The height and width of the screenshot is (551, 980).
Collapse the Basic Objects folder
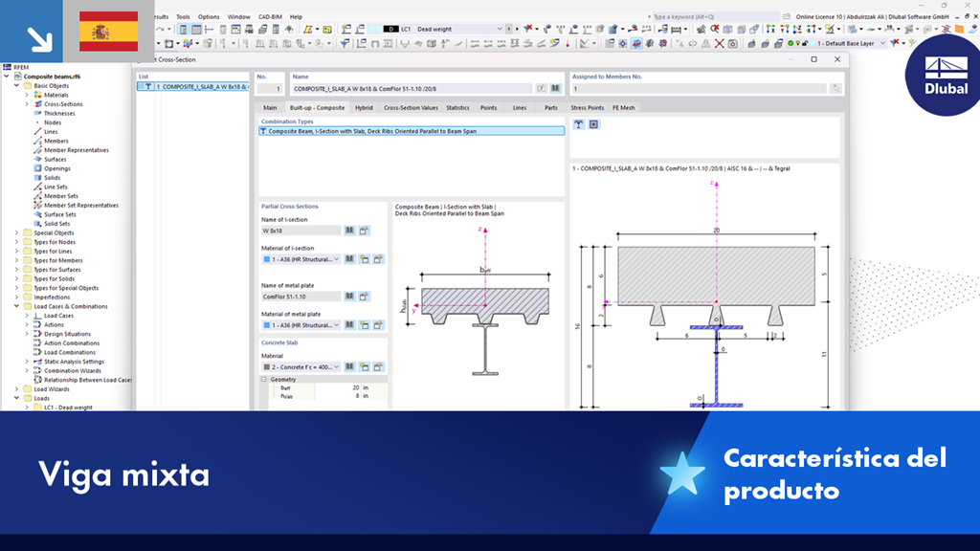tap(17, 85)
